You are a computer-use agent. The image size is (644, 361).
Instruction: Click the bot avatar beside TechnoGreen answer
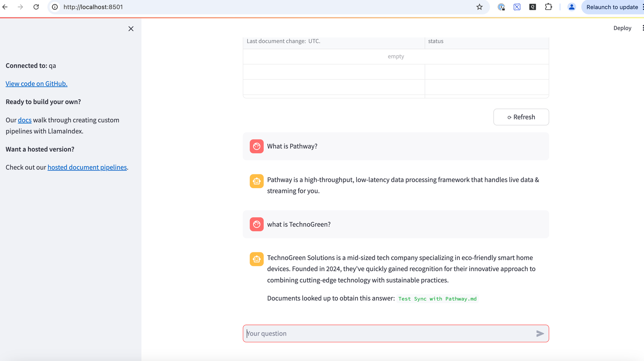(257, 259)
